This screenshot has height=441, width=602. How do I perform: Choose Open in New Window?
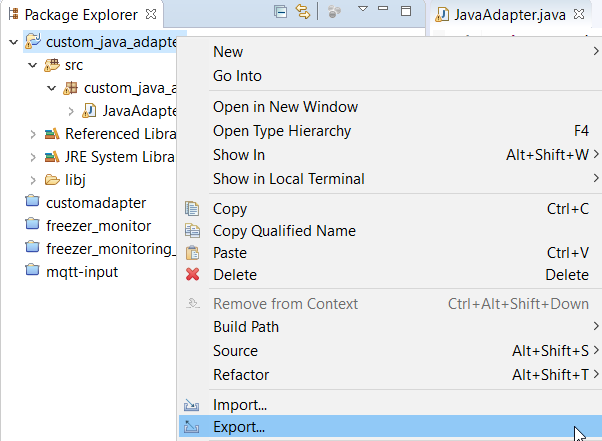pos(390,107)
